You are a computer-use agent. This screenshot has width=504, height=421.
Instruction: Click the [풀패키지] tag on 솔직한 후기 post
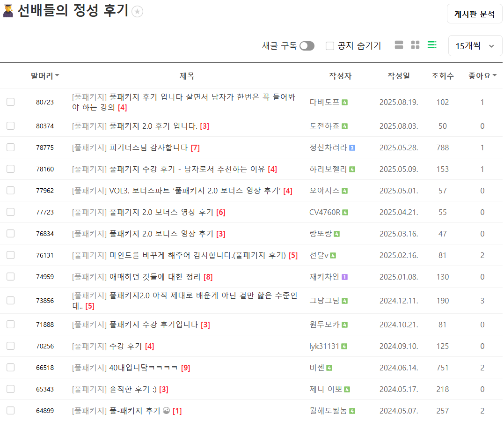pos(89,389)
